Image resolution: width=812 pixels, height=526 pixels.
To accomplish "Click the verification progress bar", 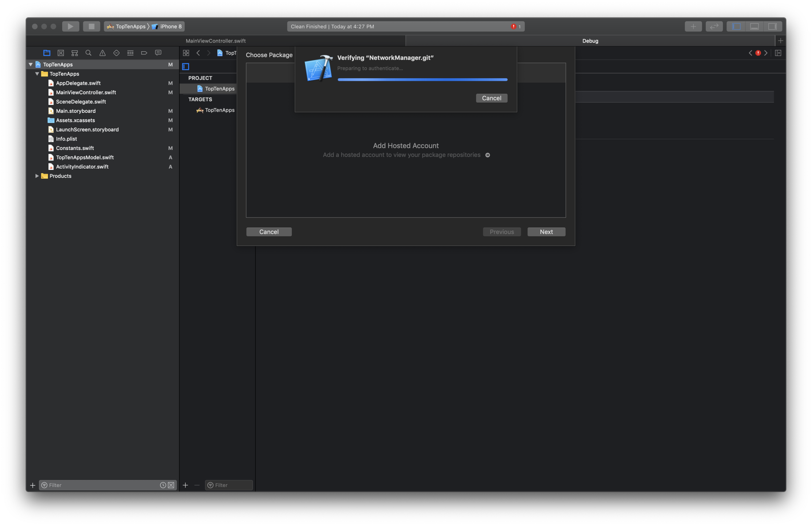I will pyautogui.click(x=422, y=79).
